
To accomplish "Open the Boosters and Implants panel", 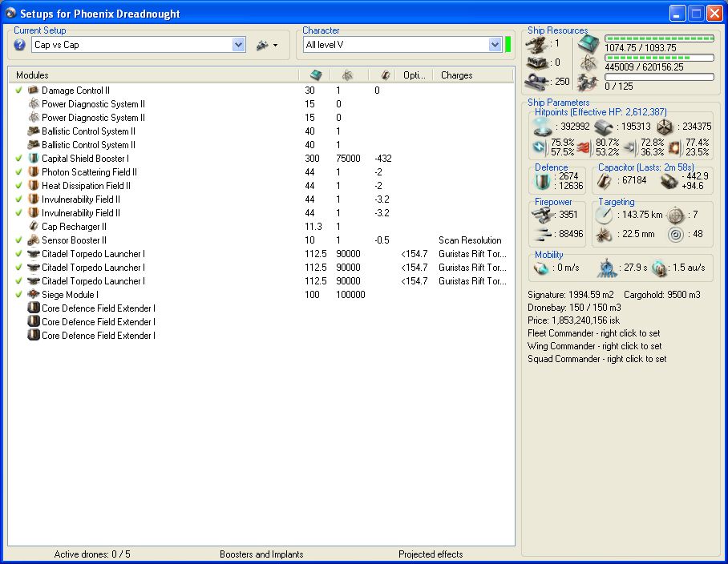I will pos(261,554).
